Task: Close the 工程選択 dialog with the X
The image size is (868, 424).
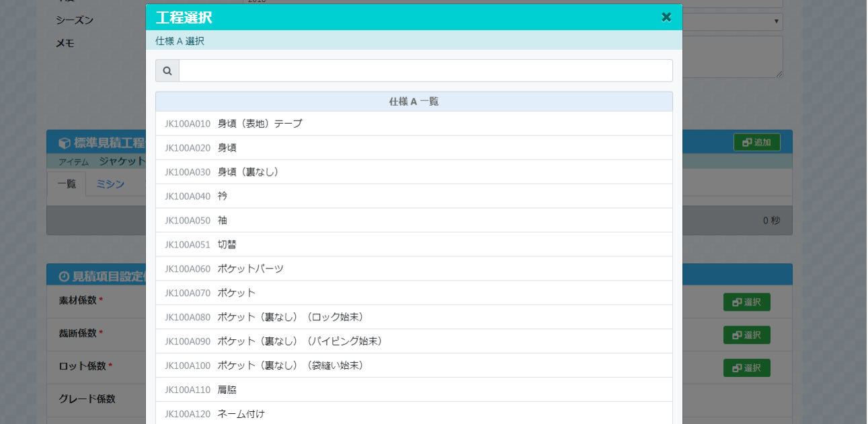Action: pyautogui.click(x=666, y=17)
